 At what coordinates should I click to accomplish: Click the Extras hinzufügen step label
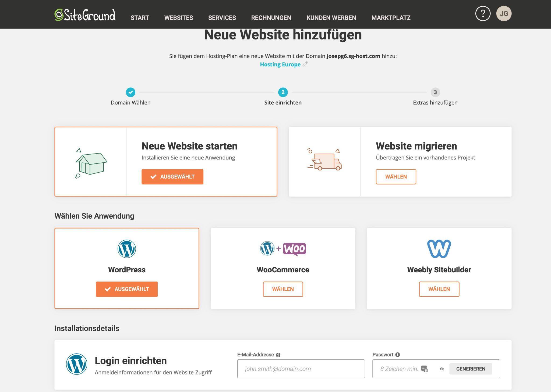tap(435, 102)
